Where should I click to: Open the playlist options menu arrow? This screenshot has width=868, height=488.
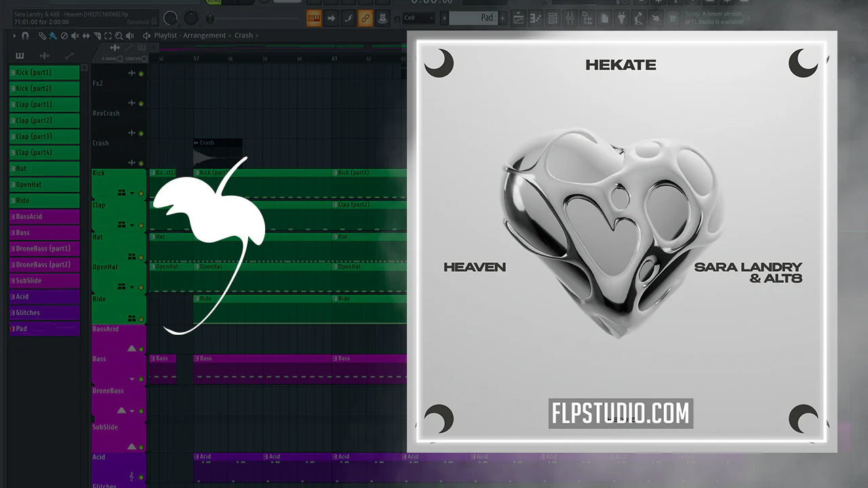point(14,35)
